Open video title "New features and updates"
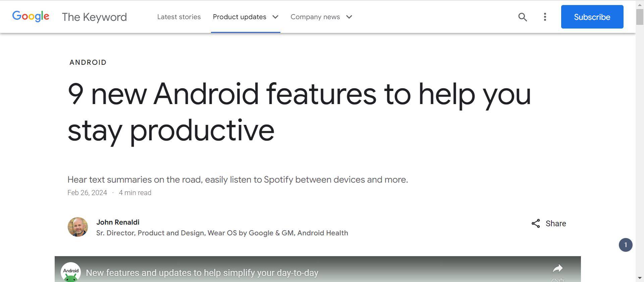This screenshot has width=644, height=282. (x=202, y=273)
